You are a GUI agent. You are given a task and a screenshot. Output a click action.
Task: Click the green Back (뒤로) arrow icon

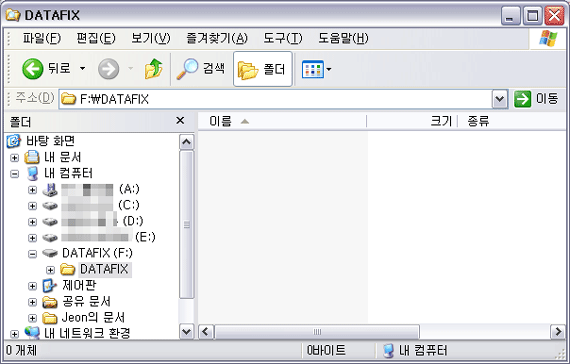point(32,69)
